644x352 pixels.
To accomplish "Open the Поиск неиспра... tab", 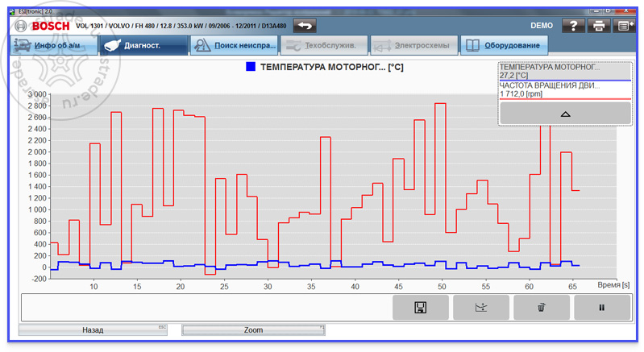I will click(234, 45).
